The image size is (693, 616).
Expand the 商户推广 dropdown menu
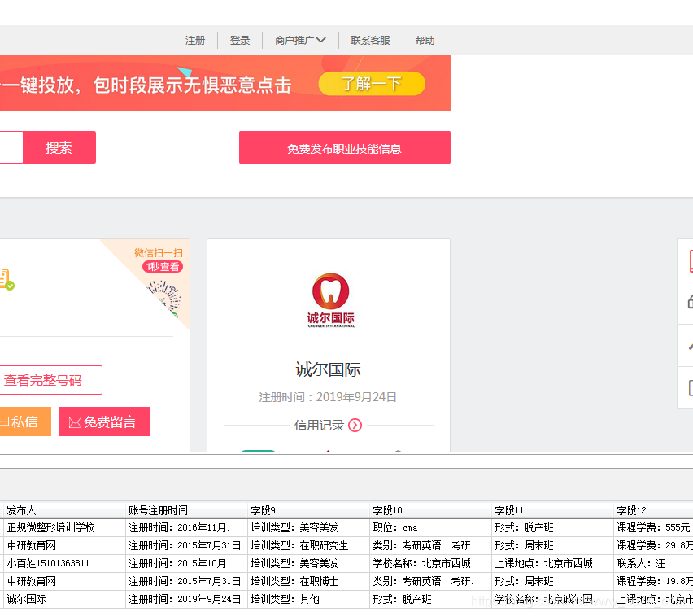(299, 39)
